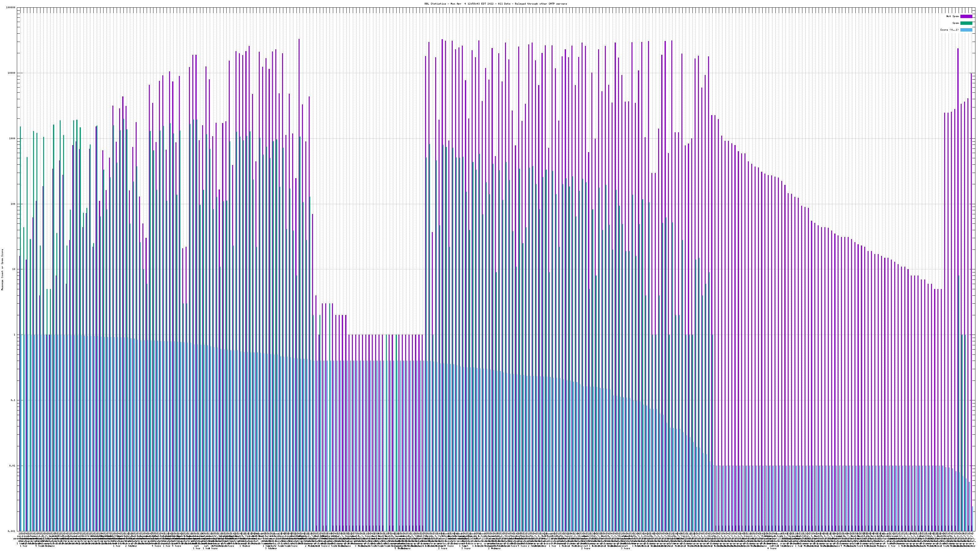Click the 100000 y-axis tick label
Image resolution: width=980 pixels, height=551 pixels.
tap(11, 8)
